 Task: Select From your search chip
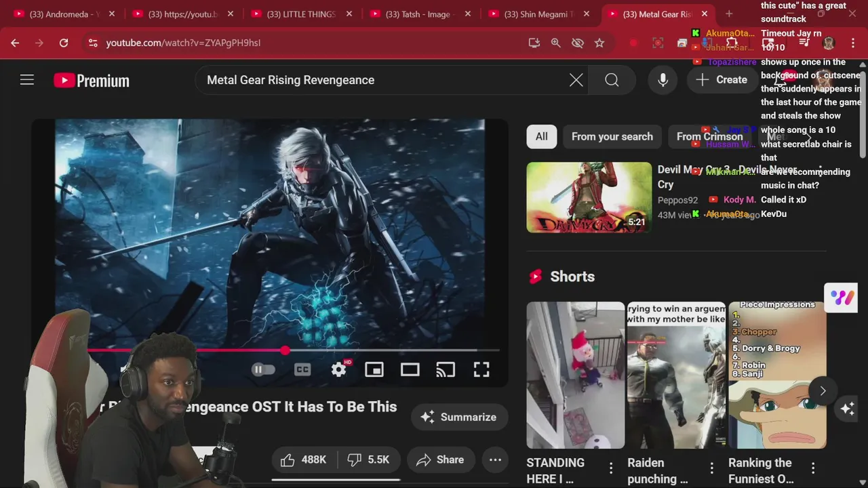(612, 136)
